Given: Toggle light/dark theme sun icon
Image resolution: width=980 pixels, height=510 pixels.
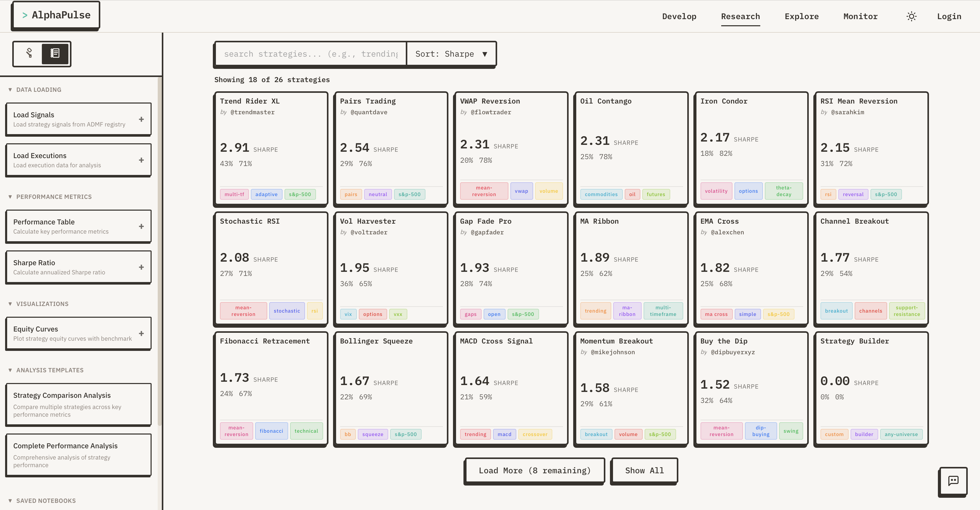Looking at the screenshot, I should click(911, 16).
